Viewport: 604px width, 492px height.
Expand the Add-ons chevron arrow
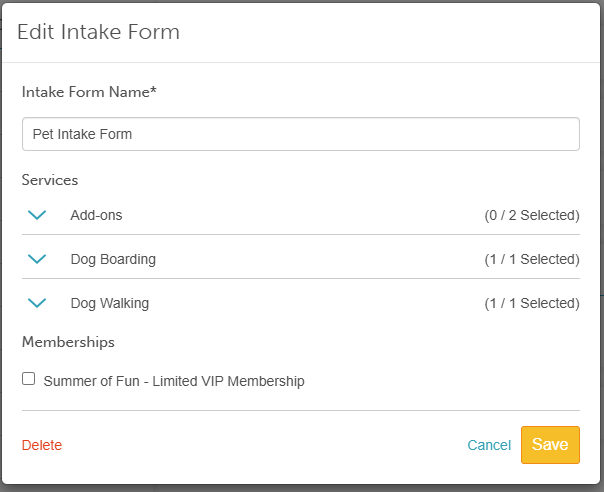coord(37,215)
